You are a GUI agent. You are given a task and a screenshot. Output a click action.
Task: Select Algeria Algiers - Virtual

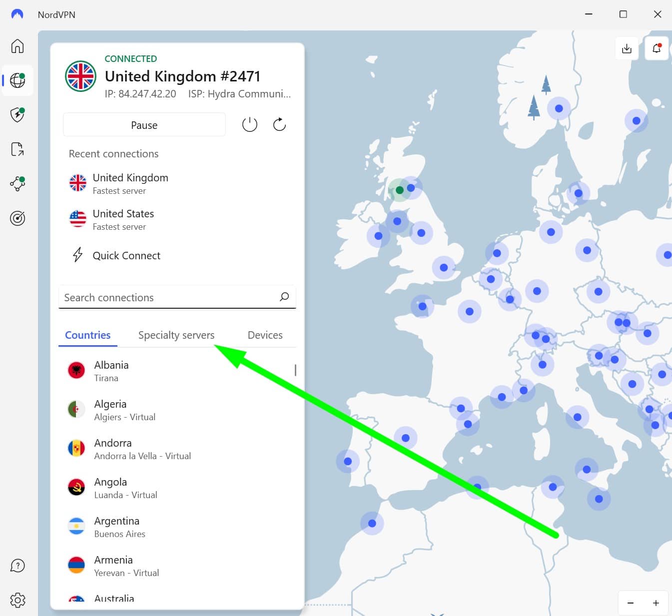coord(177,410)
